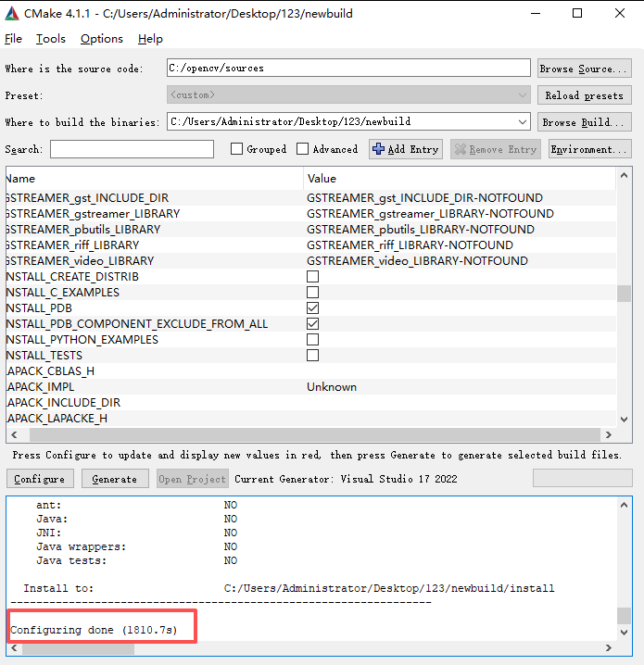
Task: Toggle INSTALL_CREATE_DISTRIB checkbox
Action: click(312, 277)
